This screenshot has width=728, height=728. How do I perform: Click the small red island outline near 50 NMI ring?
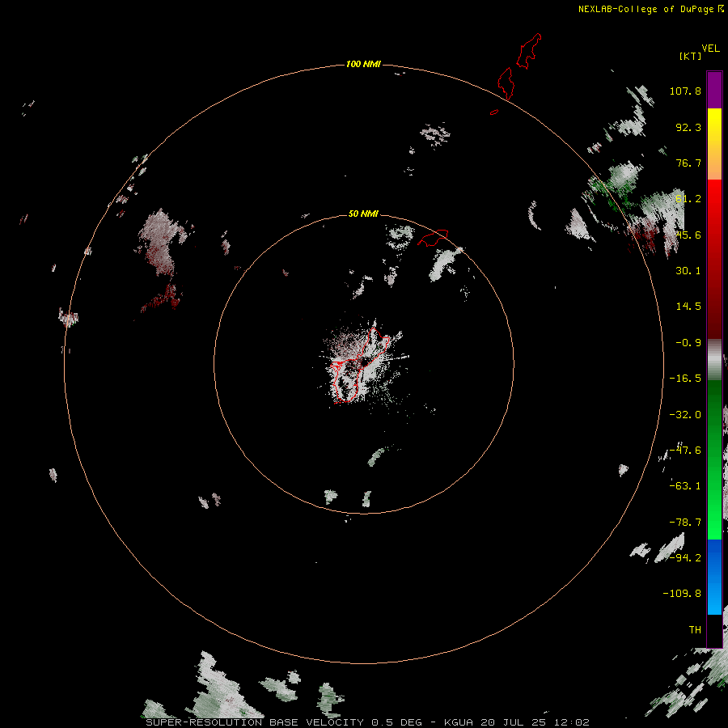tap(434, 237)
